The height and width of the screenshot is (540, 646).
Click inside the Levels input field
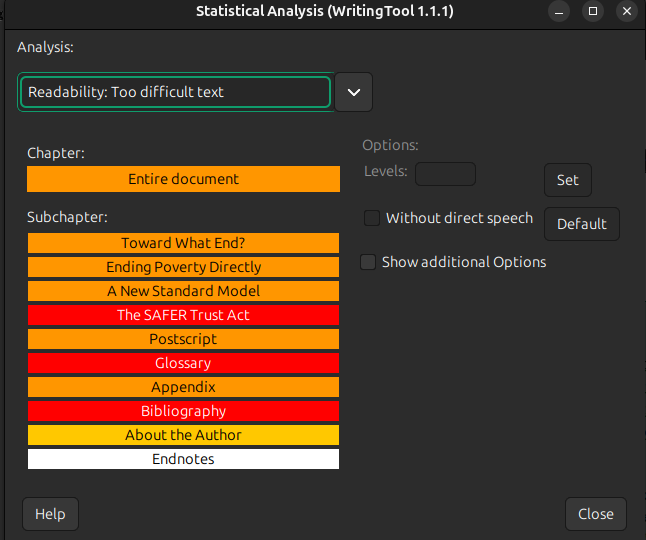click(445, 174)
